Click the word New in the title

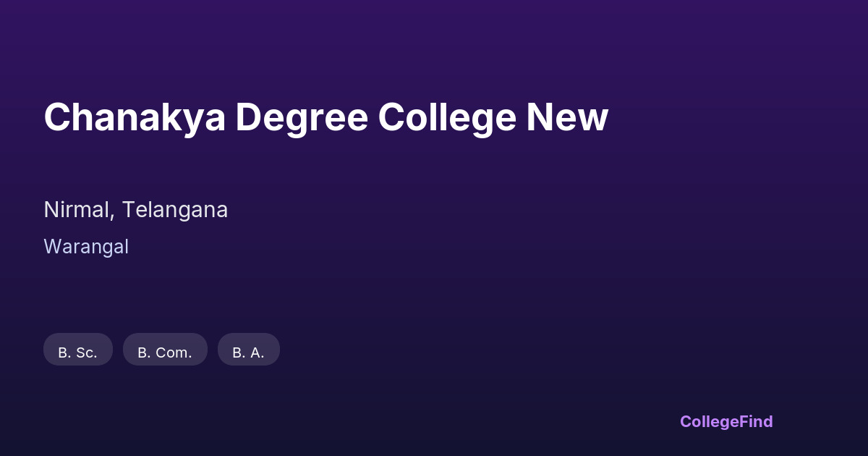567,117
